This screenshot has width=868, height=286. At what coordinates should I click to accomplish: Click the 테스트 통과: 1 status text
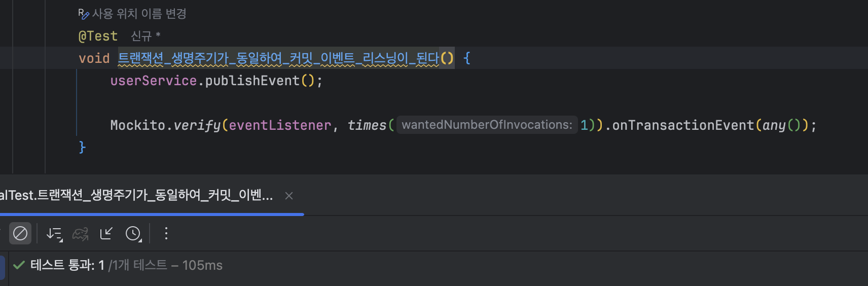[x=67, y=265]
